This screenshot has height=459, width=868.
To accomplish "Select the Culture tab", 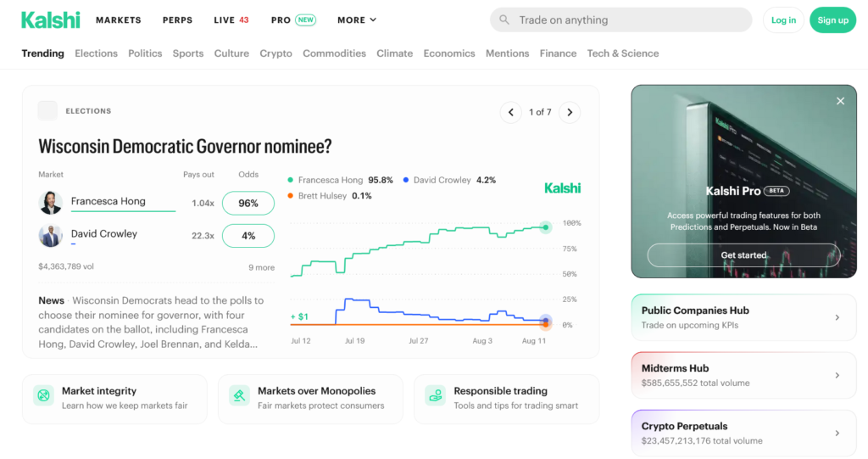I will (x=231, y=53).
